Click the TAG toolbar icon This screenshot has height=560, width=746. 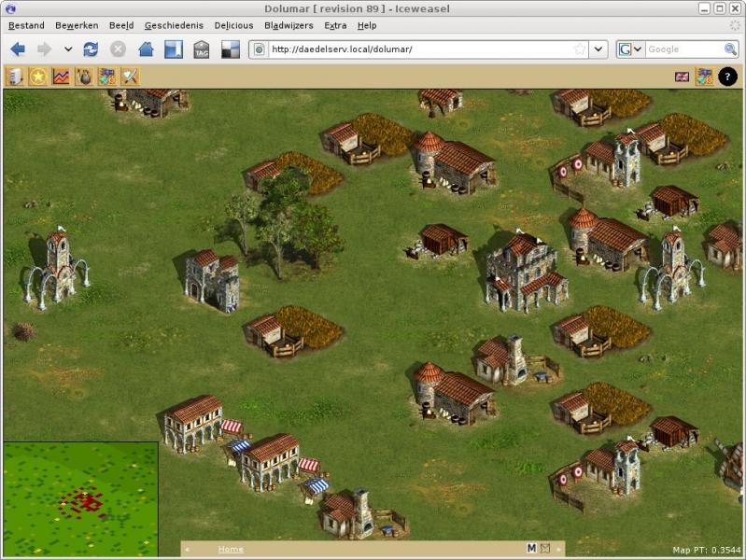202,50
